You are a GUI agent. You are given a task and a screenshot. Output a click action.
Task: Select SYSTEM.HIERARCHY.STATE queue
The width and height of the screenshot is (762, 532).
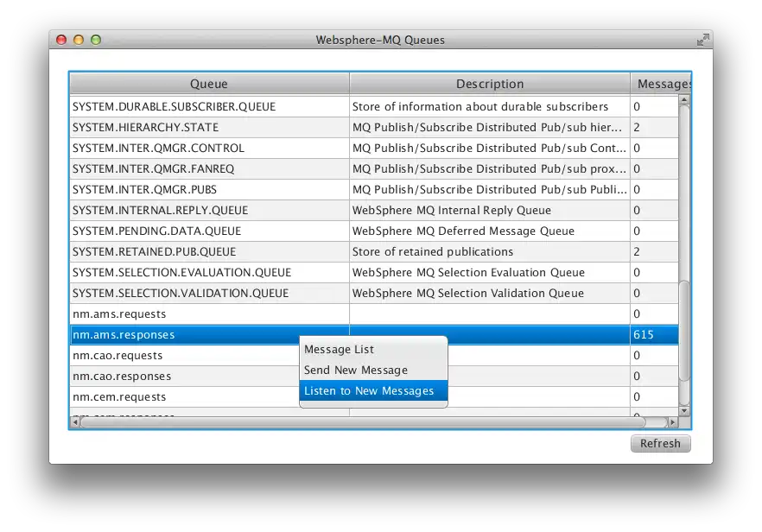click(374, 127)
